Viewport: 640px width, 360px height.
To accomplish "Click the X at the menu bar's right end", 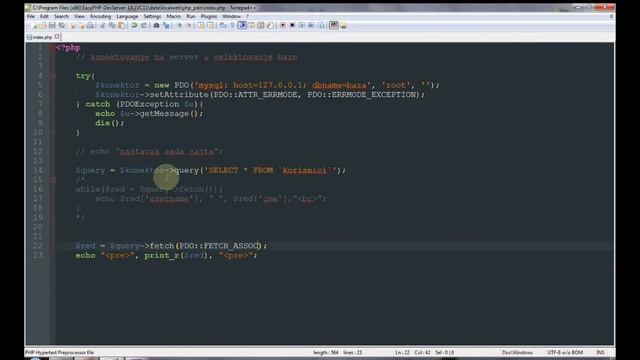I will (611, 16).
